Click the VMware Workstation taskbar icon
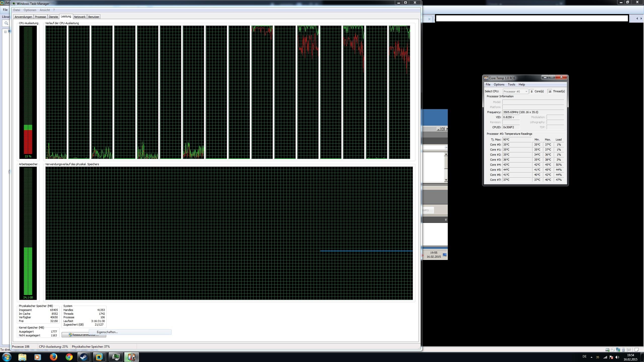The height and width of the screenshot is (362, 644). click(99, 357)
